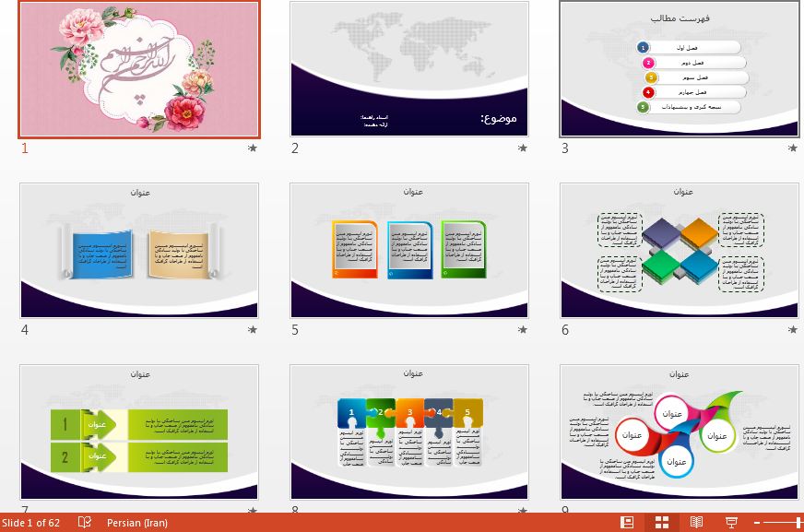This screenshot has height=532, width=804.
Task: Select slide 9 with circular diagram
Action: click(680, 431)
